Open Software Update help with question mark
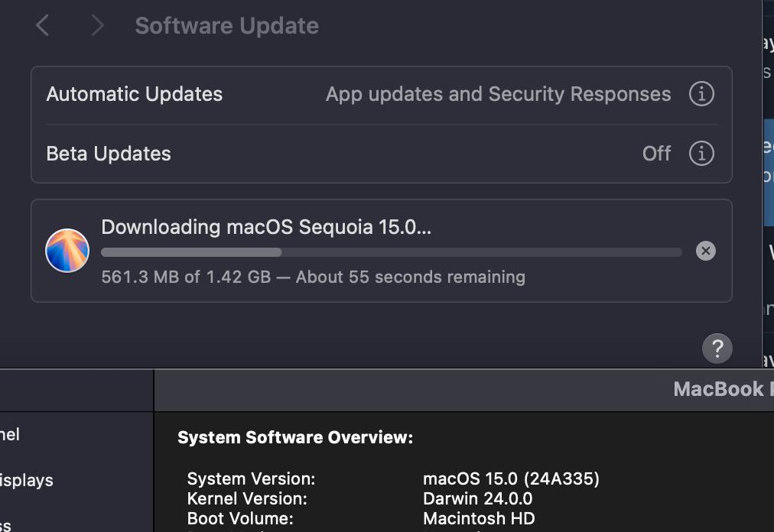 point(717,349)
